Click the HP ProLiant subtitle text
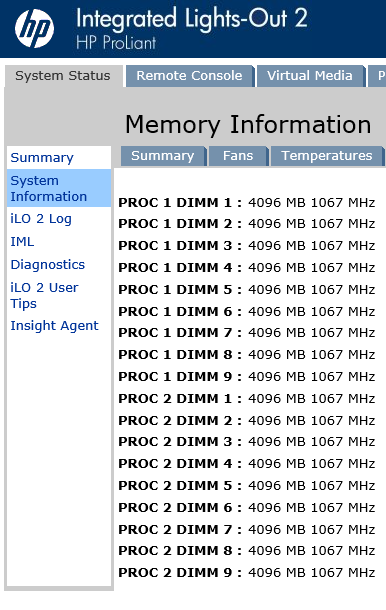 pos(116,43)
